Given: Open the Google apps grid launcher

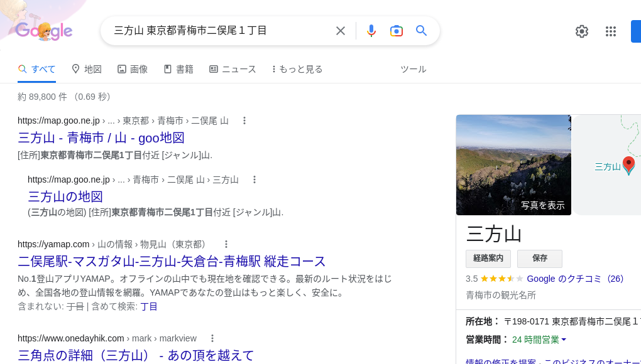Looking at the screenshot, I should 610,31.
